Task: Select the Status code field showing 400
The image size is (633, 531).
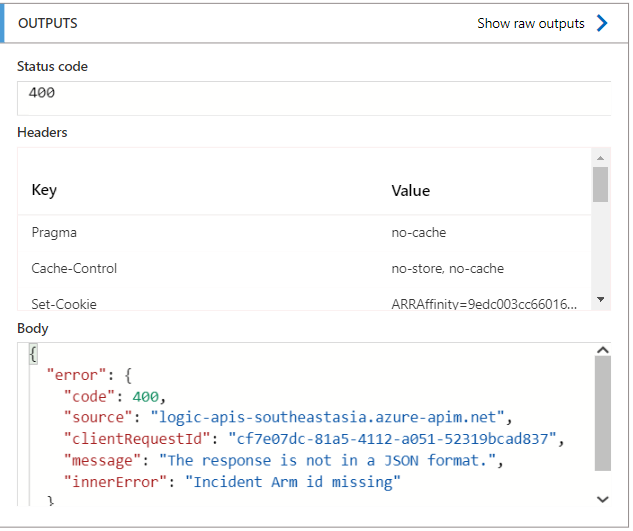Action: pos(314,98)
